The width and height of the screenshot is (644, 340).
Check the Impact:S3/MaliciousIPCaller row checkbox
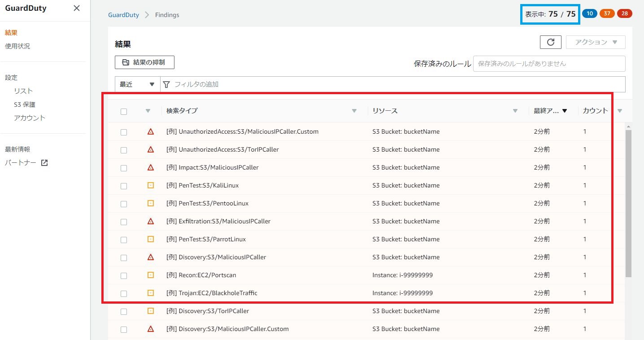(124, 168)
